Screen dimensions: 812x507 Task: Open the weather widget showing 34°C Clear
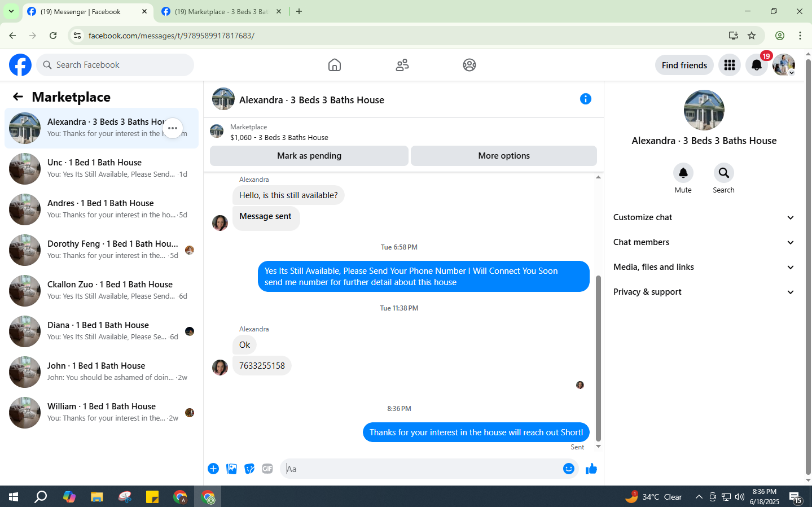[x=654, y=497]
